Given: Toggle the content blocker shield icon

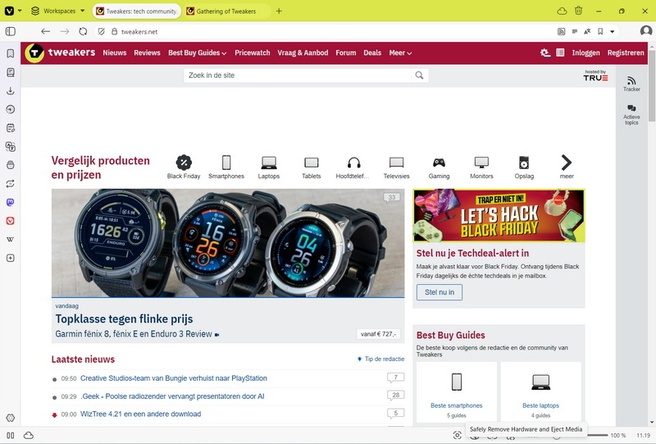Looking at the screenshot, I should pos(101,31).
